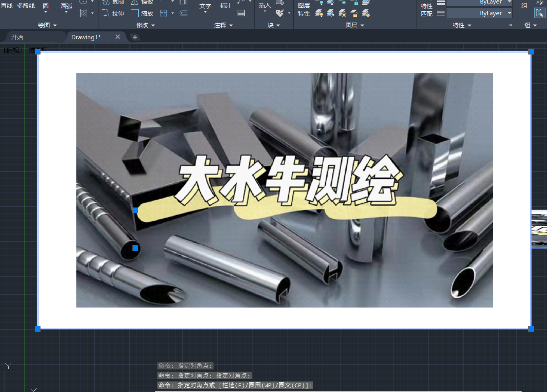Select the 多段线 (Polyline) tool
This screenshot has height=392, width=547.
(26, 5)
